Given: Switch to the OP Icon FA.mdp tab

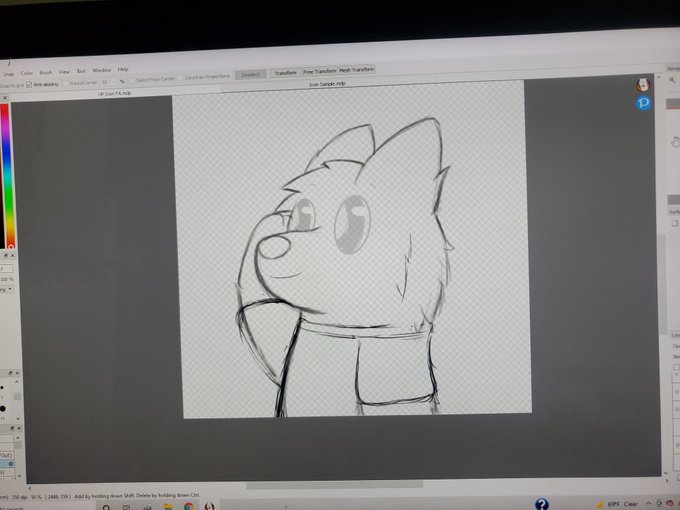Looking at the screenshot, I should (114, 93).
